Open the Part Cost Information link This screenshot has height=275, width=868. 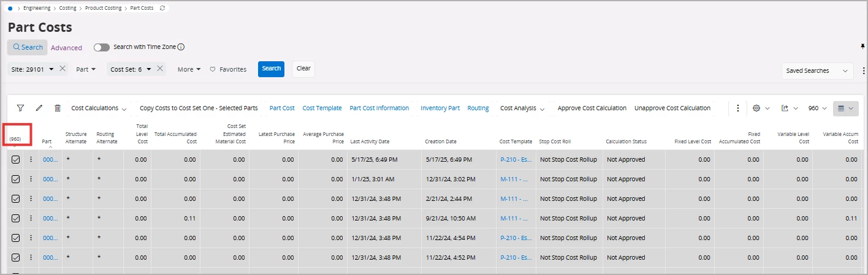[379, 108]
